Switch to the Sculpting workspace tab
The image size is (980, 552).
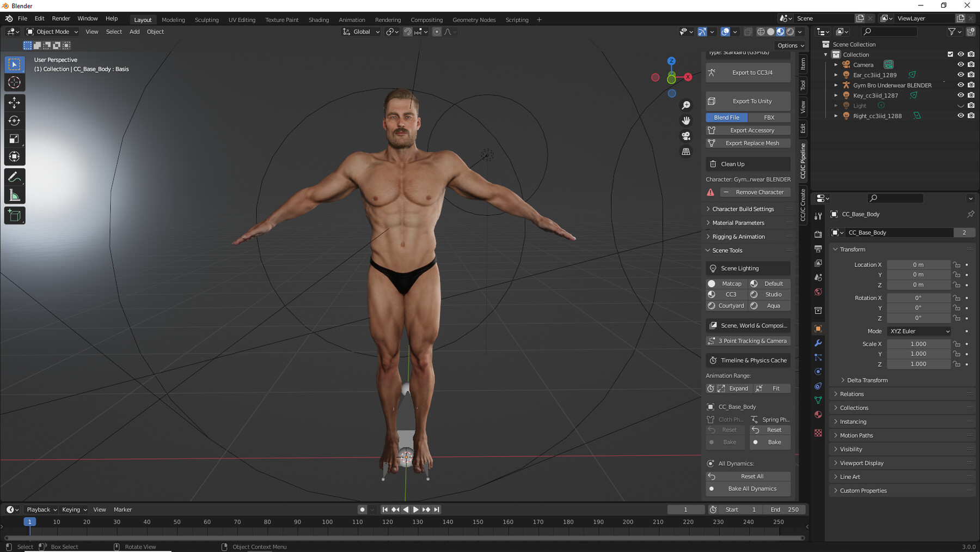coord(206,20)
